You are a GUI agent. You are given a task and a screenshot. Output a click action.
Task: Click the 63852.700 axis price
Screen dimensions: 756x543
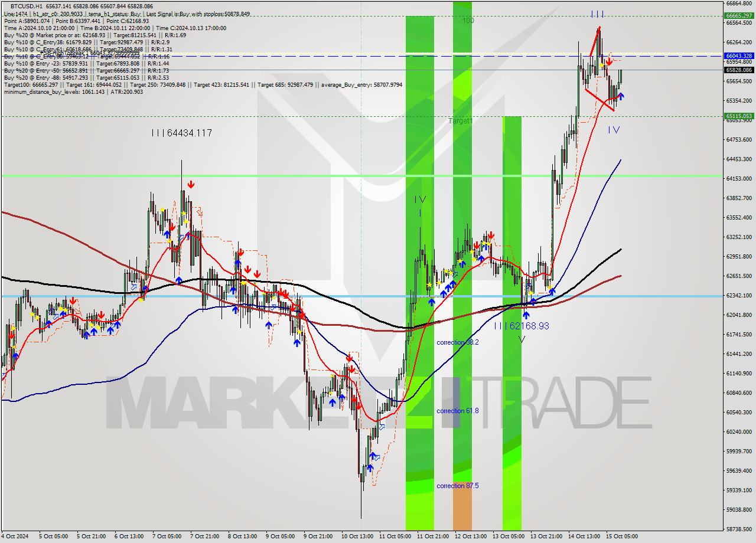click(x=739, y=198)
